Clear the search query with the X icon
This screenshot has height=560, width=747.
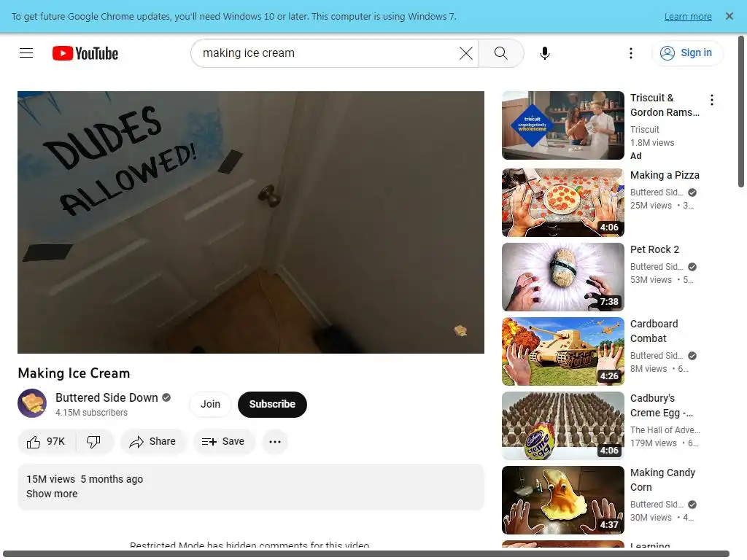click(x=466, y=53)
